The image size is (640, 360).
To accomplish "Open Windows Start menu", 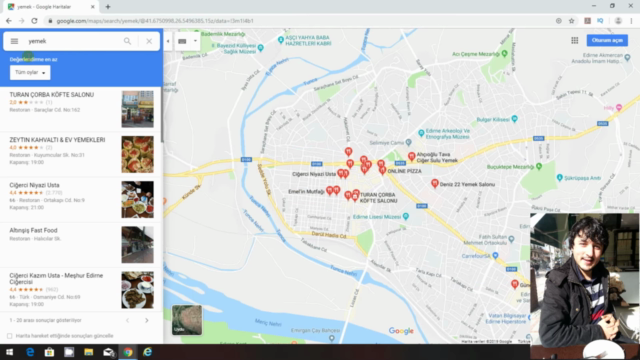I will tap(9, 352).
